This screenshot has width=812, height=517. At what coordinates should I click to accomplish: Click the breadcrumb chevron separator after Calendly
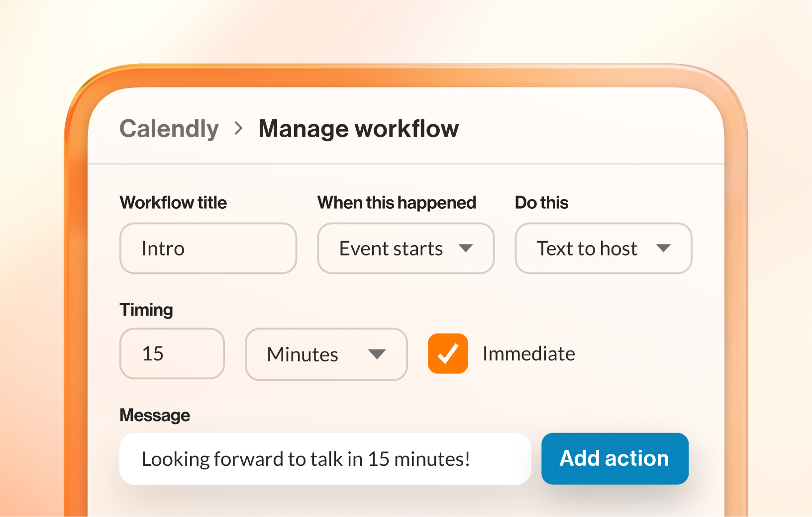coord(239,129)
